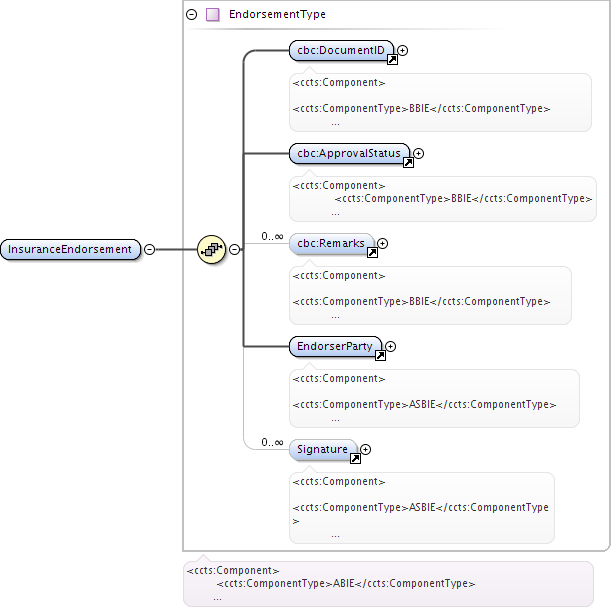Image resolution: width=612 pixels, height=610 pixels.
Task: Open reference arrow on cbc:DocumentID
Action: pyautogui.click(x=392, y=60)
